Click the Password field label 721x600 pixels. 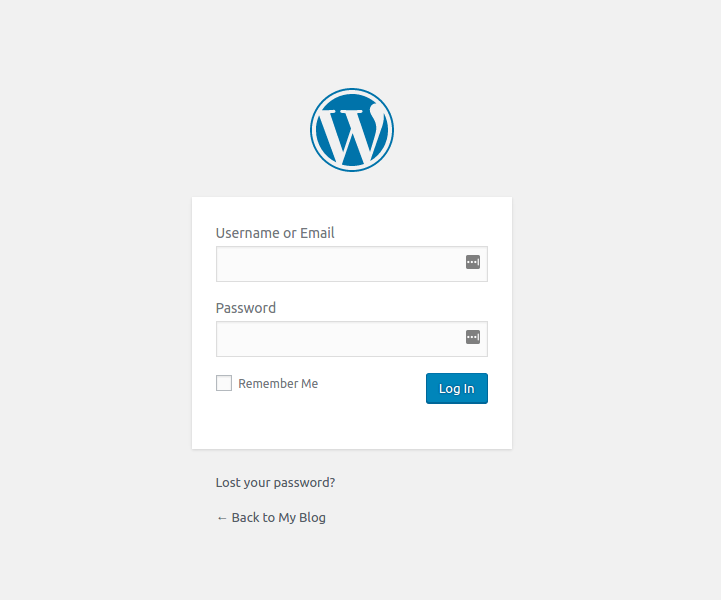coord(246,308)
